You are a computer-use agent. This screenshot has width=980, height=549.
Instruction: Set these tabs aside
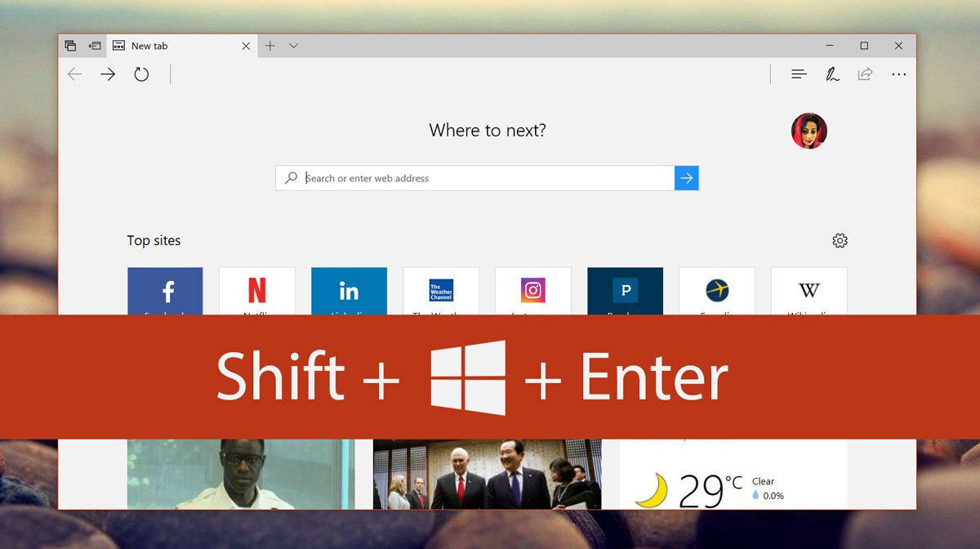(x=95, y=46)
